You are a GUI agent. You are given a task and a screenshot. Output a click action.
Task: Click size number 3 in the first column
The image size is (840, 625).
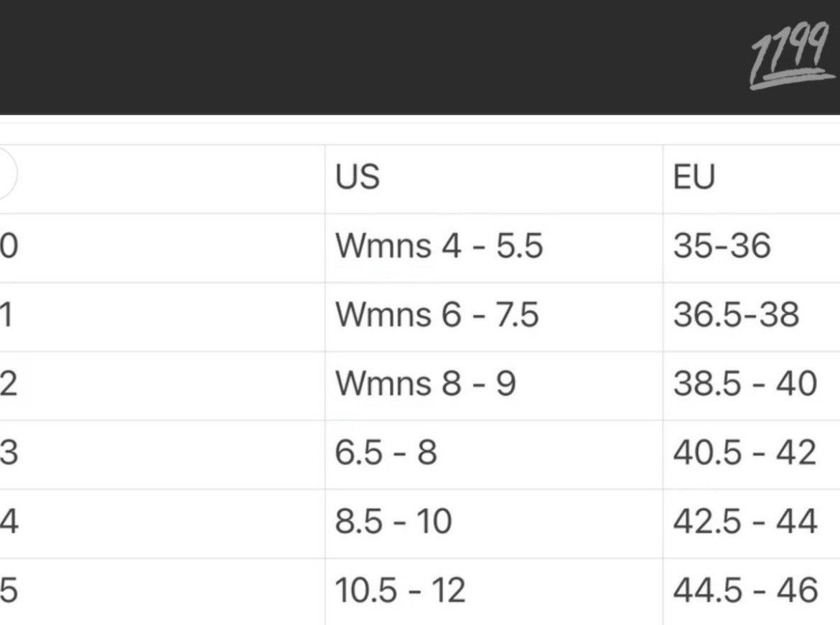click(9, 453)
